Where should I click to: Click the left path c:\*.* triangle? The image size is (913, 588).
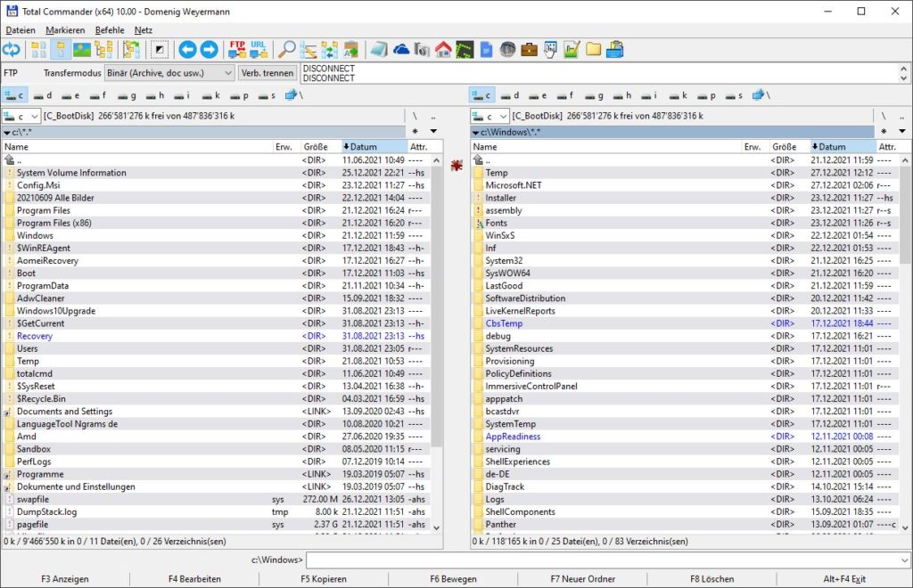7,133
